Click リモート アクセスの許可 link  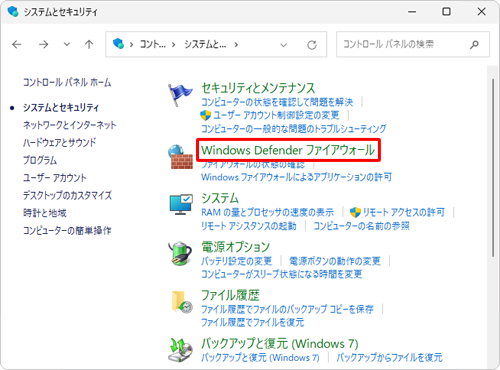[x=404, y=212]
